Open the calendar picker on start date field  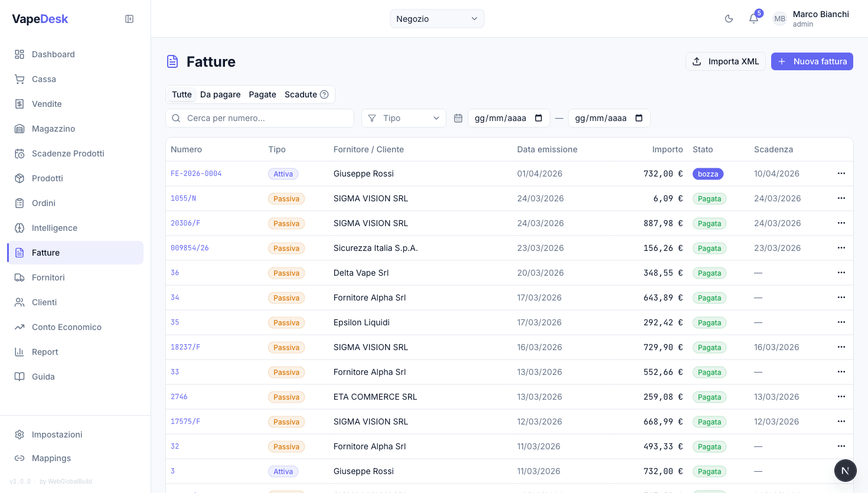pos(539,118)
